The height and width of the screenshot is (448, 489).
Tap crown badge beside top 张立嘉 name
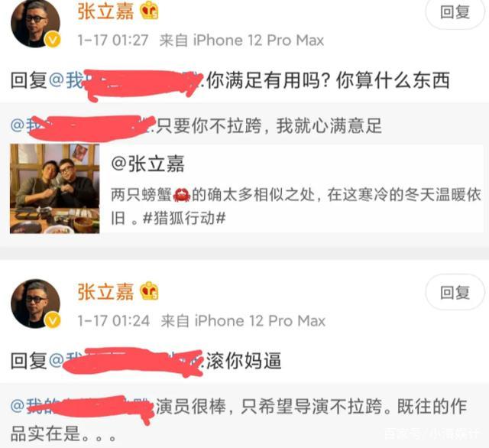pos(149,12)
